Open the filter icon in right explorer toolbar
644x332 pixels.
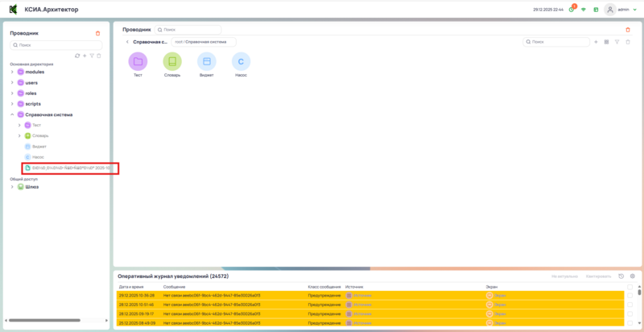[617, 42]
